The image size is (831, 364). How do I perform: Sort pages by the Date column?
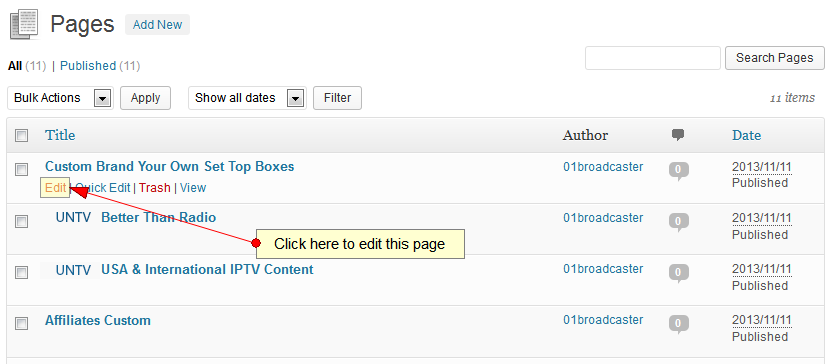click(746, 136)
